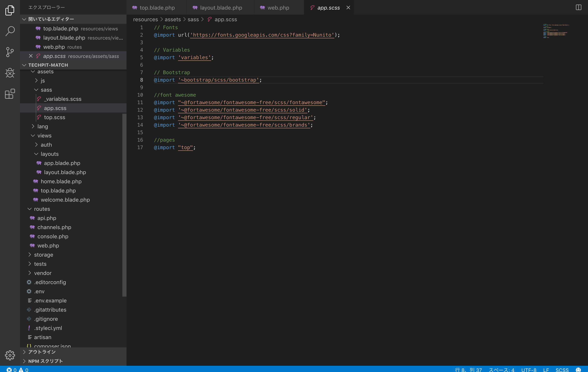This screenshot has height=372, width=588.
Task: Close app.scss in open editors list
Action: (x=31, y=56)
